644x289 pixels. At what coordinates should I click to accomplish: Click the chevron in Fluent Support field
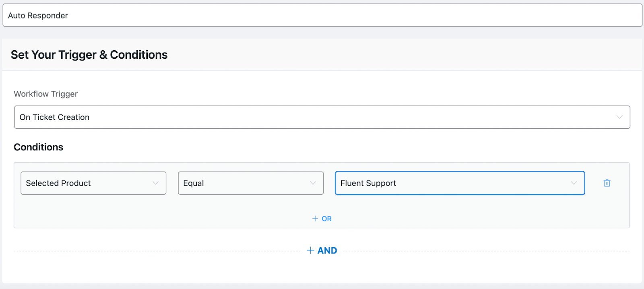click(574, 183)
